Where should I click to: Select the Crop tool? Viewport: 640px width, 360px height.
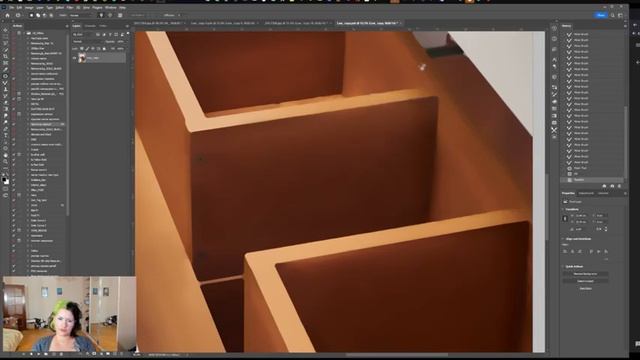click(5, 56)
